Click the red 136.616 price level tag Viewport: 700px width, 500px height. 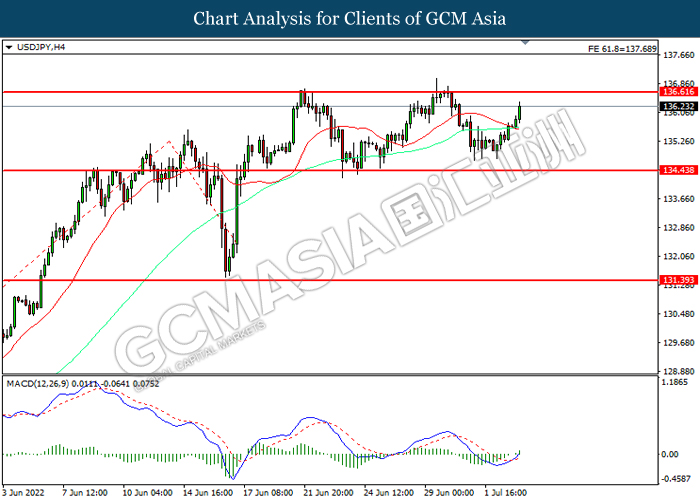point(678,92)
